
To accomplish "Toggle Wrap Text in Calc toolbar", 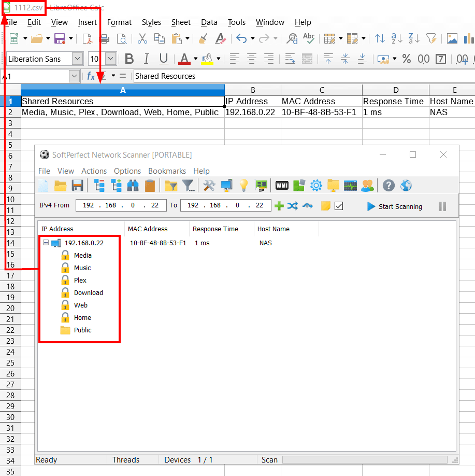I will pyautogui.click(x=290, y=59).
